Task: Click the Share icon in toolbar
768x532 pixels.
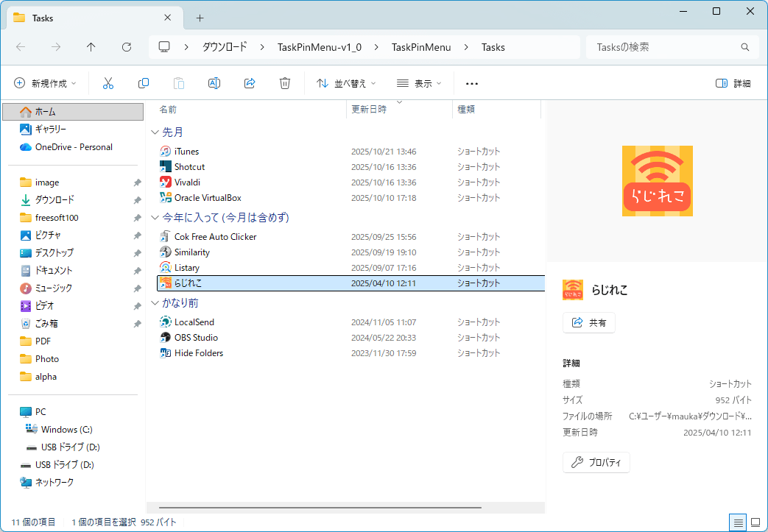Action: click(x=250, y=83)
